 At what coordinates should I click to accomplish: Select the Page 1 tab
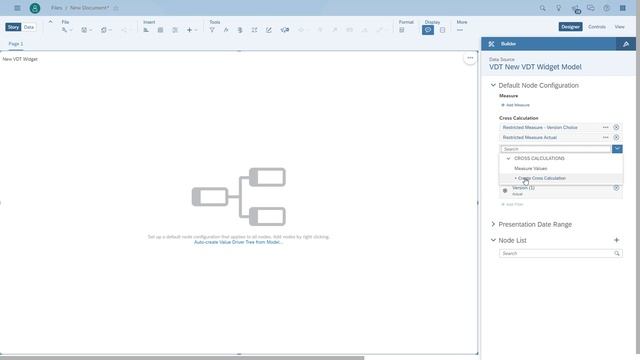coord(16,44)
